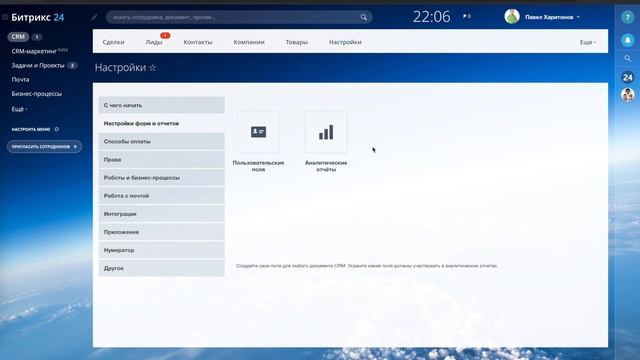Open the Аналитические отчёты bar chart icon
Screen dimensions: 640x360
326,132
